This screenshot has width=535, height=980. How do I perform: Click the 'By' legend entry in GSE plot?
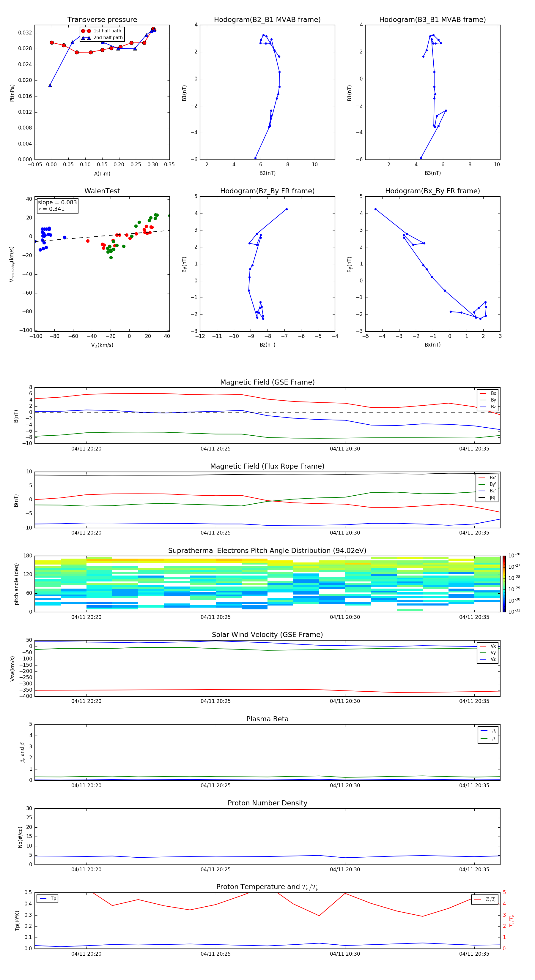(x=488, y=400)
